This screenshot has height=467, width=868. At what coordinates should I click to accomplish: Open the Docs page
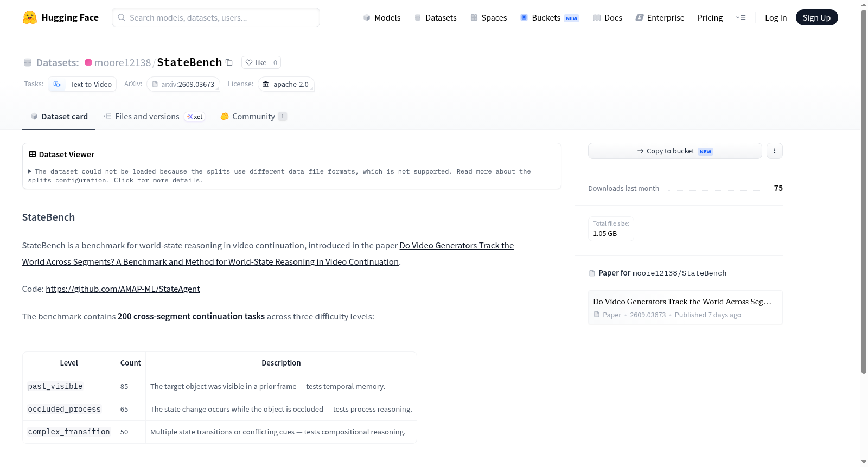coord(607,17)
